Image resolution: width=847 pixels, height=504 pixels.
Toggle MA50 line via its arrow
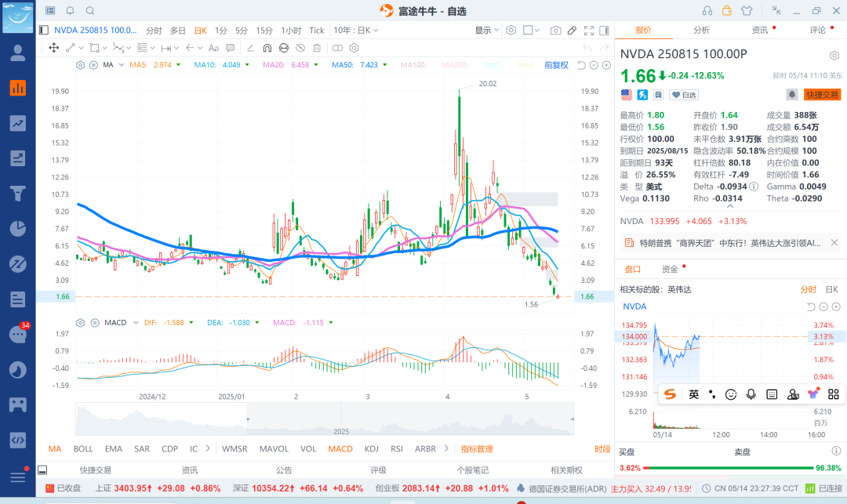[x=385, y=65]
